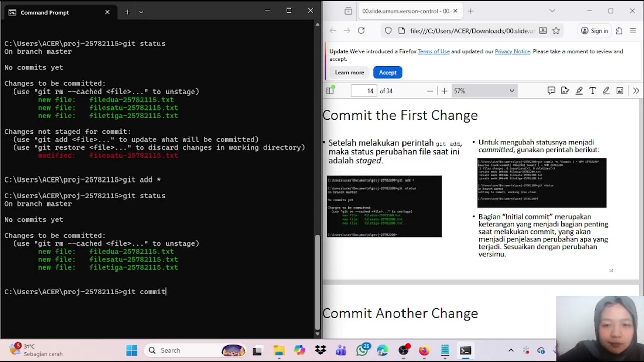The width and height of the screenshot is (644, 362).
Task: Edit the PDF page number field
Action: click(364, 90)
